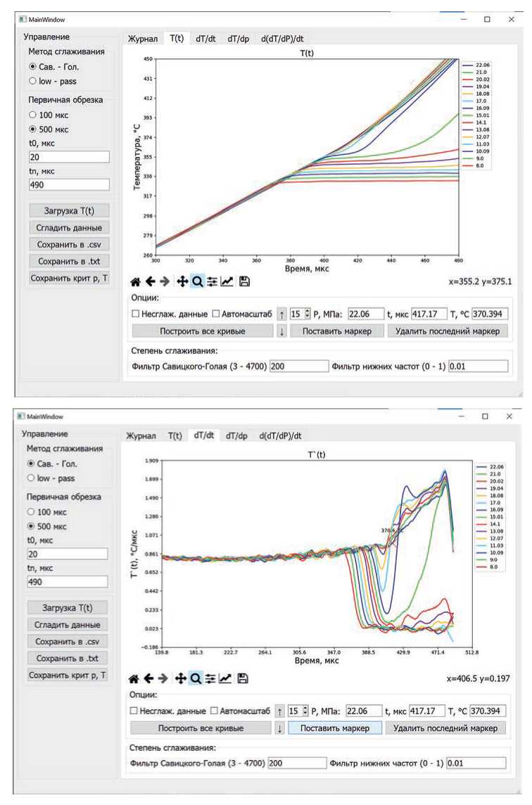Image resolution: width=532 pixels, height=805 pixels.
Task: Click the up arrow button in upper window options
Action: point(281,315)
